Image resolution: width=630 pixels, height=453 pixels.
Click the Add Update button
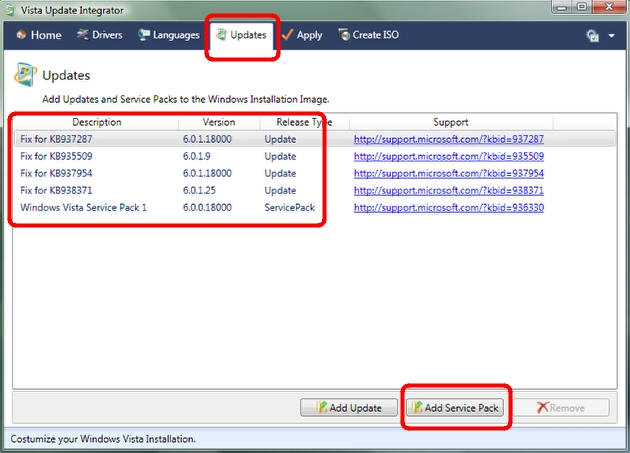[349, 408]
